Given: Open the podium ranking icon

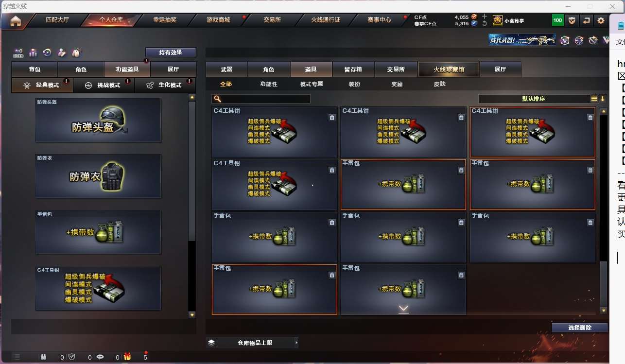Looking at the screenshot, I should (x=33, y=52).
